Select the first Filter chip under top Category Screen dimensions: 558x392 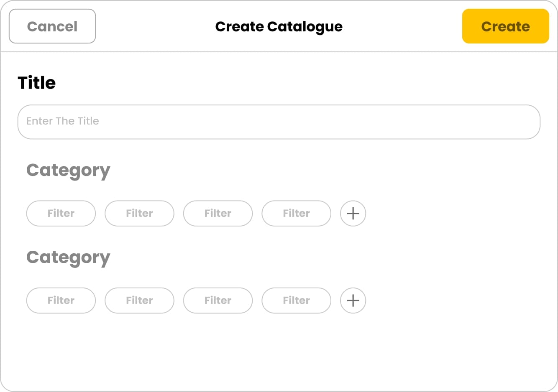tap(61, 214)
